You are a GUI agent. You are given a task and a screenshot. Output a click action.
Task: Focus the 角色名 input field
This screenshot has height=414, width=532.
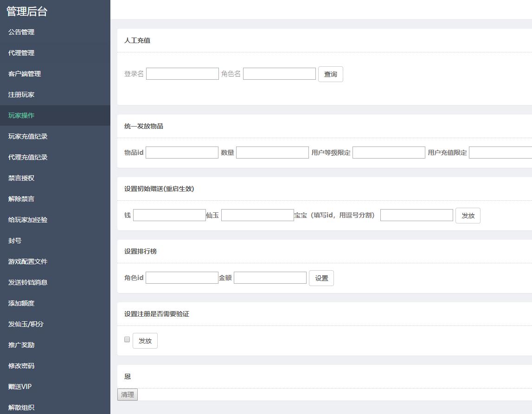[279, 74]
